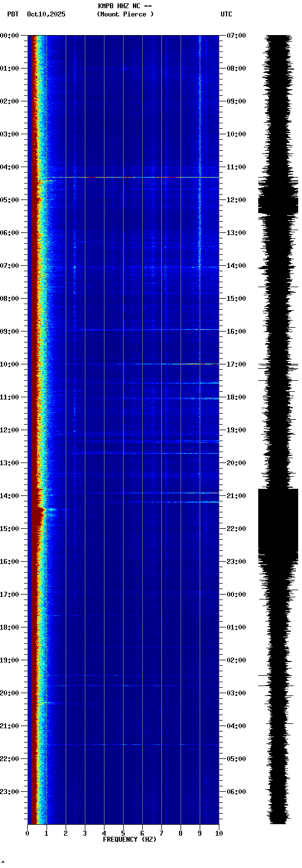Image resolution: width=302 pixels, height=868 pixels.
Task: Click the UTC time label '07:00'
Action: pyautogui.click(x=236, y=36)
